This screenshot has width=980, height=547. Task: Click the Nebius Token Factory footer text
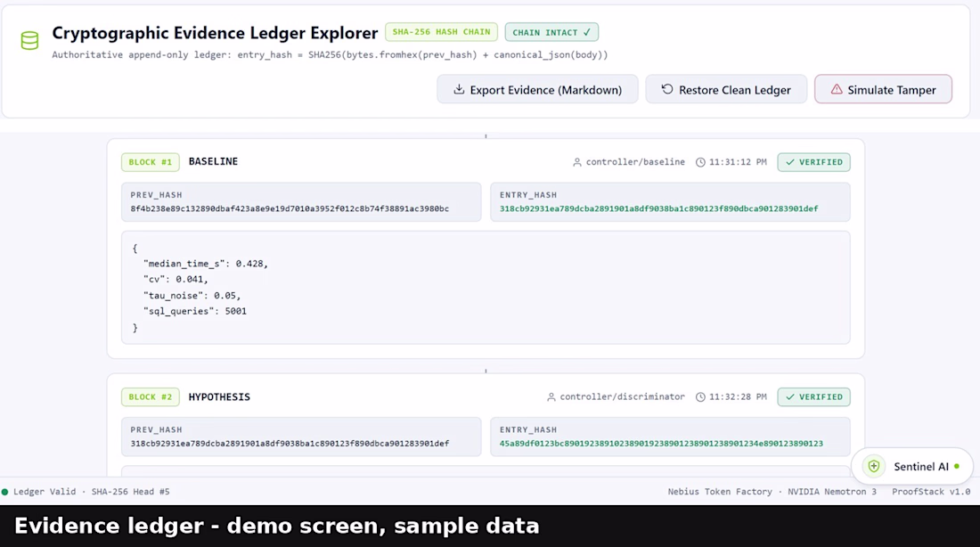[720, 492]
